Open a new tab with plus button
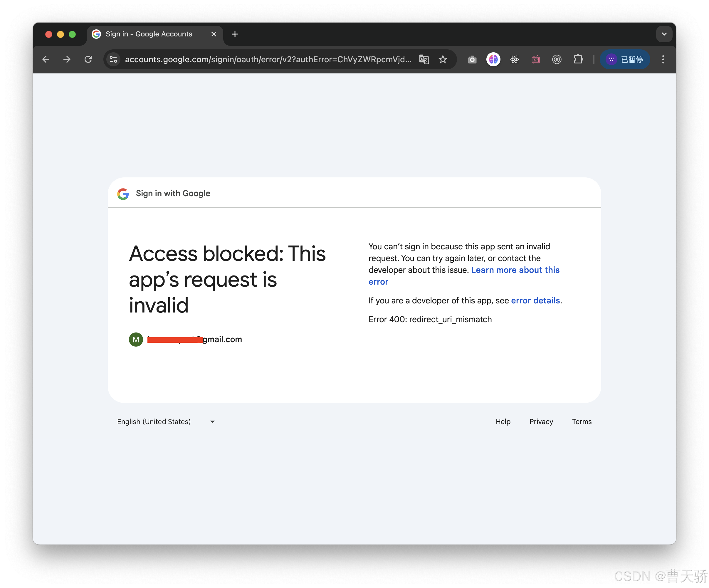 point(235,34)
